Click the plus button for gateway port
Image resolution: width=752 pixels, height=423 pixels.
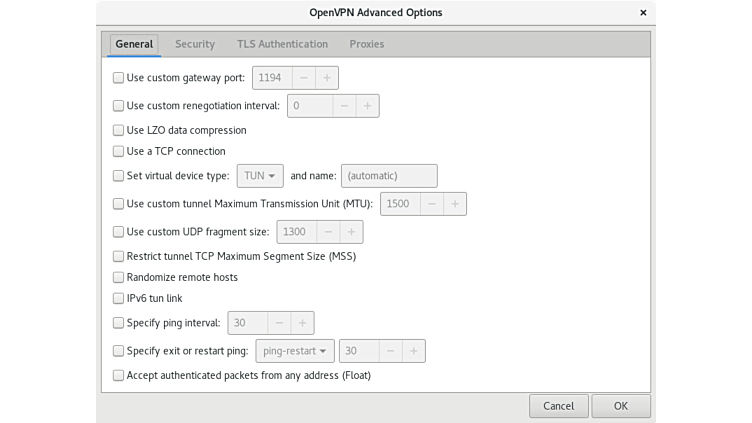click(x=327, y=78)
